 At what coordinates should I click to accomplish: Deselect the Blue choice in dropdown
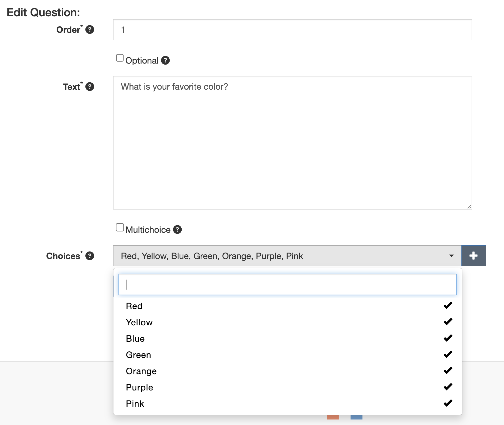click(135, 339)
